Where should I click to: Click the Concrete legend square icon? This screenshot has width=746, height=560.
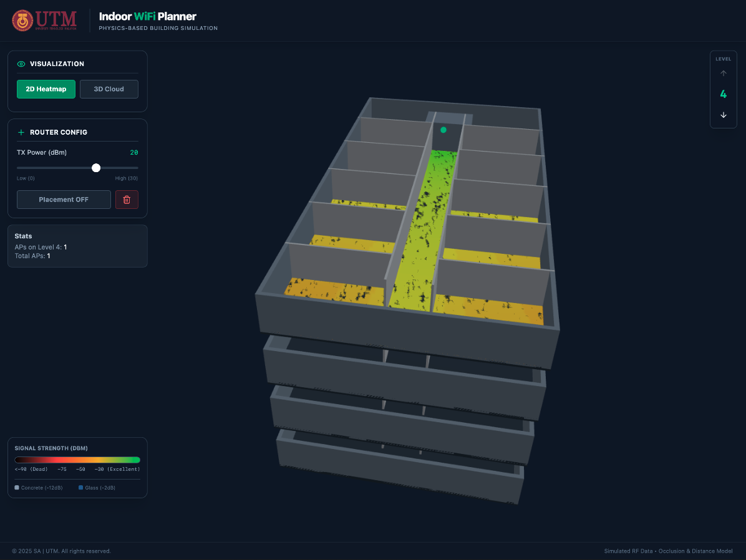pos(17,488)
